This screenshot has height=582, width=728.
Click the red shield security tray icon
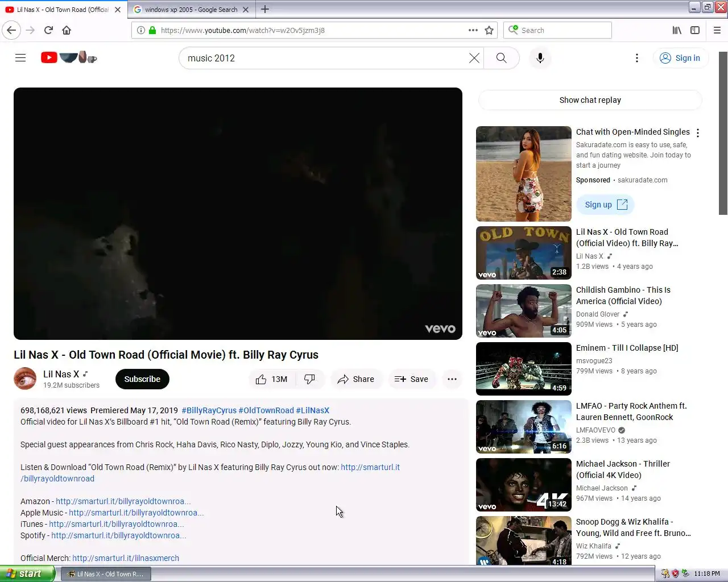(x=675, y=573)
